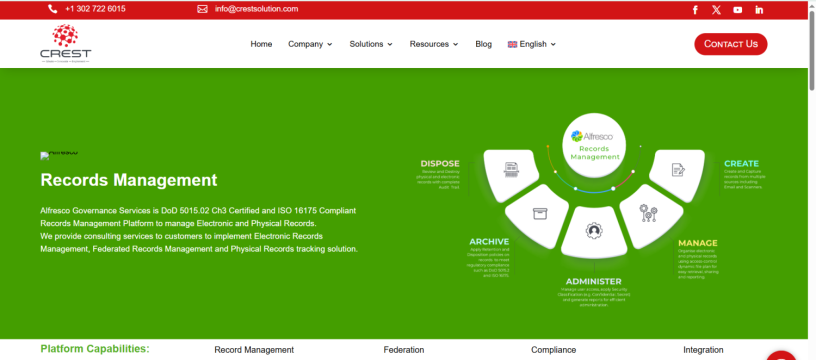Screen dimensions: 816x360
Task: Open the Blog page
Action: pyautogui.click(x=483, y=44)
